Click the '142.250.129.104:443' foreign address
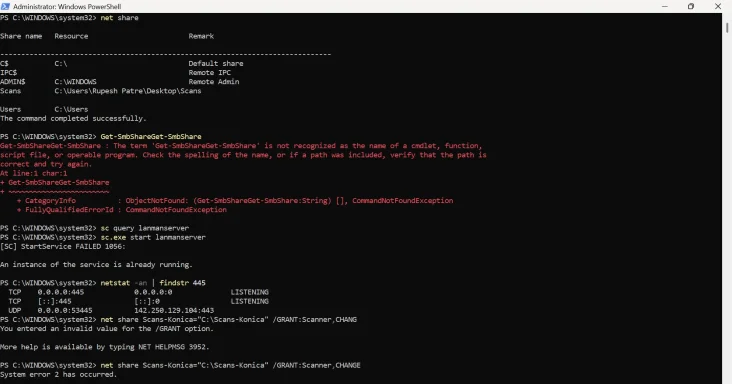The image size is (732, 384). 174,310
